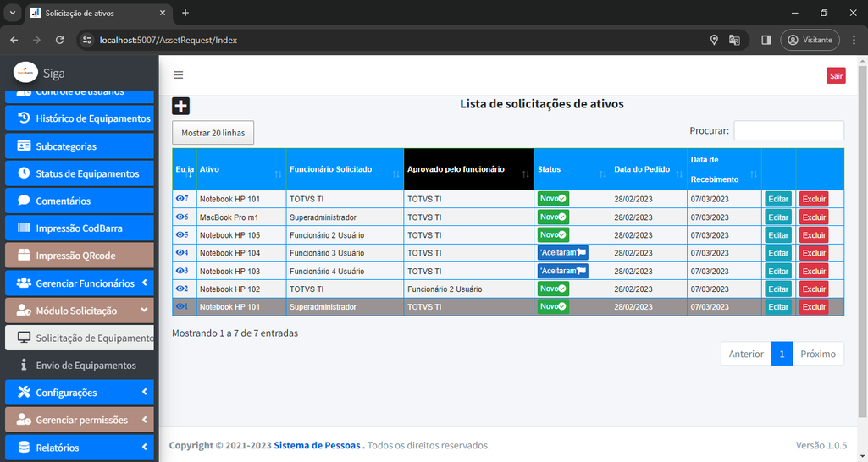
Task: Toggle the sidebar hamburger menu
Action: 178,74
